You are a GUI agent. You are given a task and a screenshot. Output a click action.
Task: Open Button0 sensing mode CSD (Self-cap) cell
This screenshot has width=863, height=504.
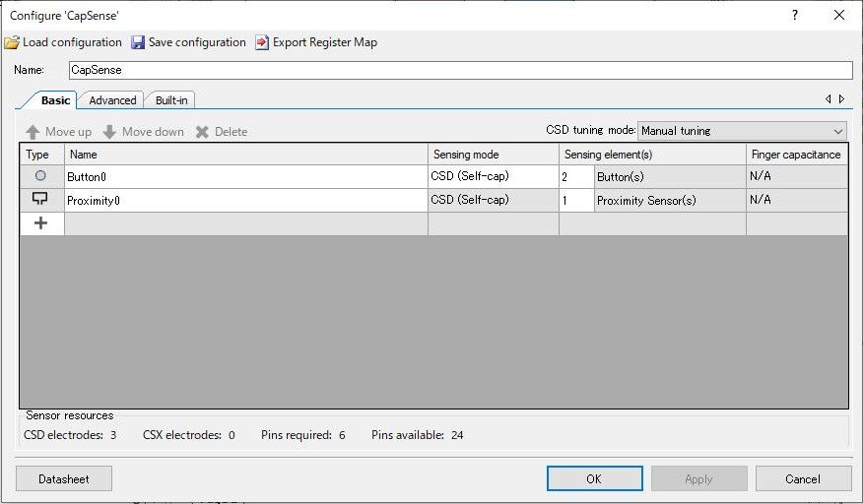(x=494, y=176)
